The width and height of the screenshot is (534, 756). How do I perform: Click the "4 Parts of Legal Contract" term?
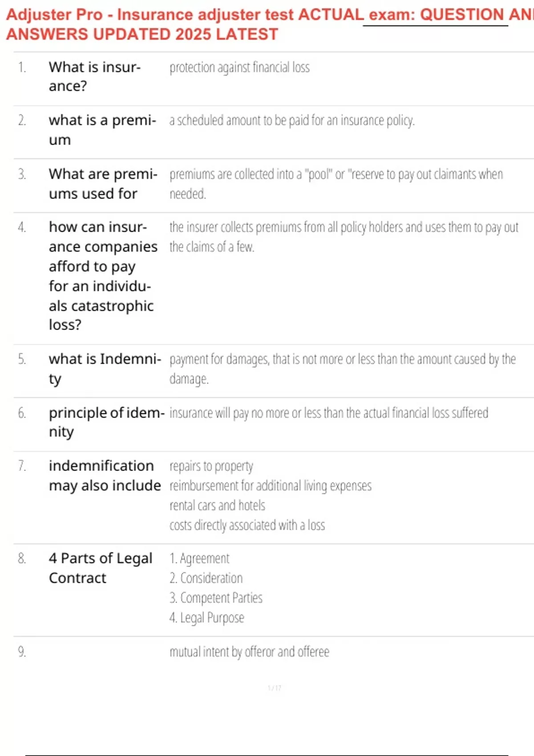click(101, 568)
